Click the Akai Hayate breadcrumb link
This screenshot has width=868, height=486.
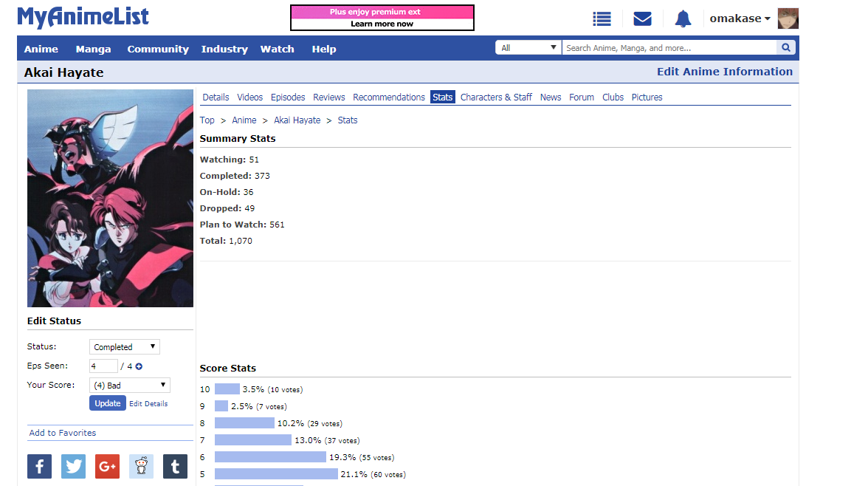point(297,120)
